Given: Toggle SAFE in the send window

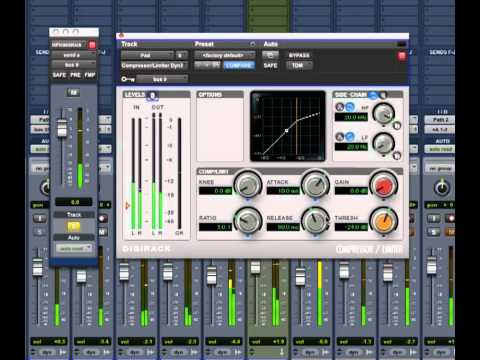Looking at the screenshot, I should (59, 75).
